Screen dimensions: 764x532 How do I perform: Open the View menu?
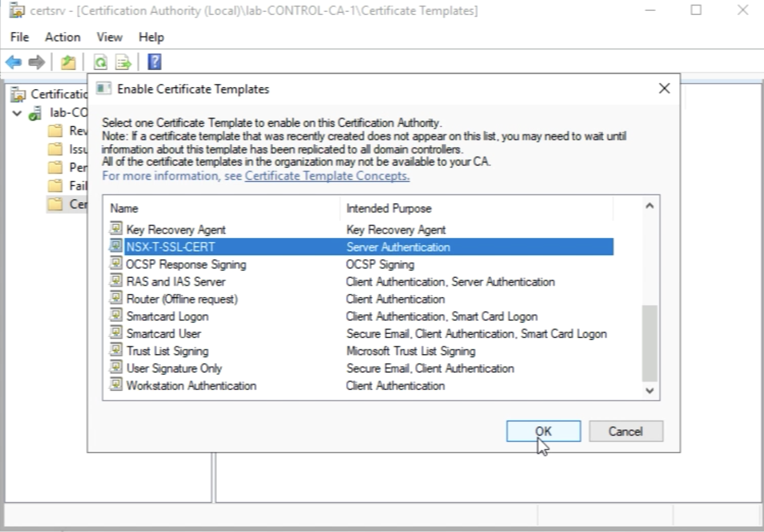pyautogui.click(x=109, y=37)
